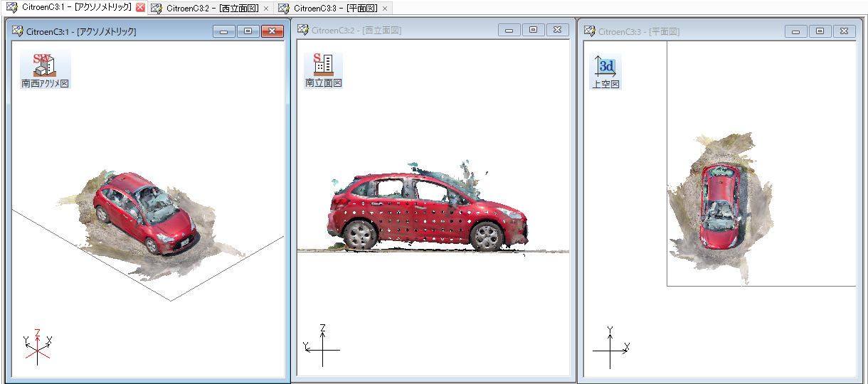Close the CitroenC3:1 アクソノメトリック window
The image size is (868, 384).
click(x=272, y=31)
